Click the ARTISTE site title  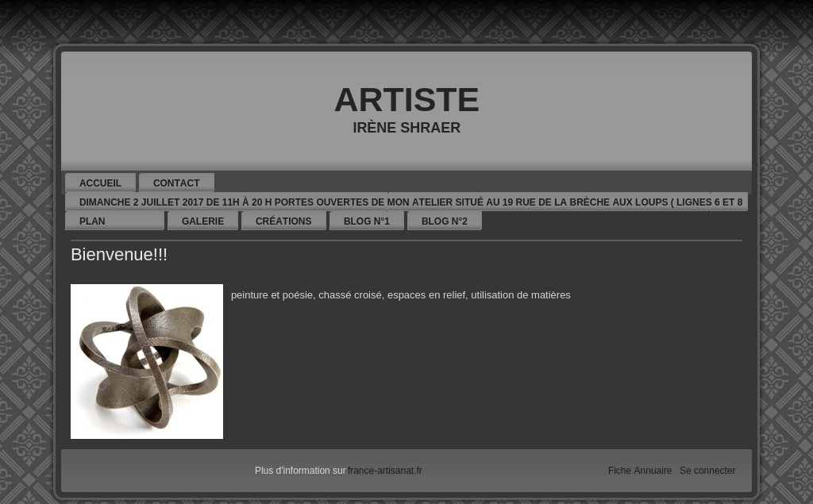[x=406, y=99]
